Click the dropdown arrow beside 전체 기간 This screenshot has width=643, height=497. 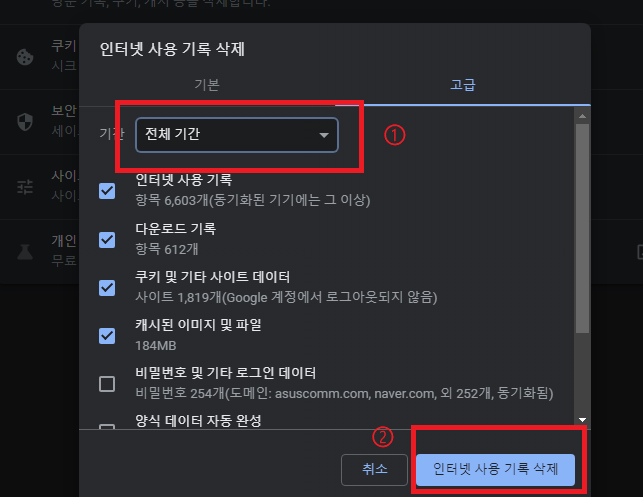(324, 135)
